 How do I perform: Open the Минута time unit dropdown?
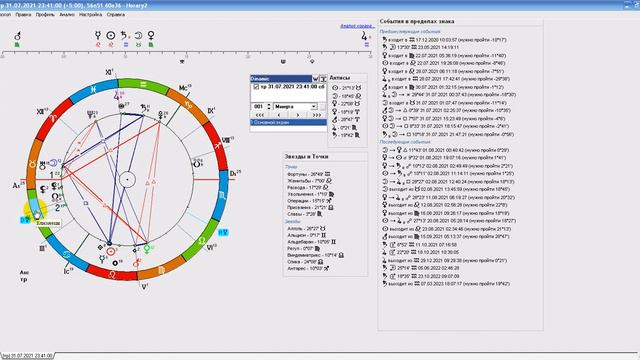313,107
